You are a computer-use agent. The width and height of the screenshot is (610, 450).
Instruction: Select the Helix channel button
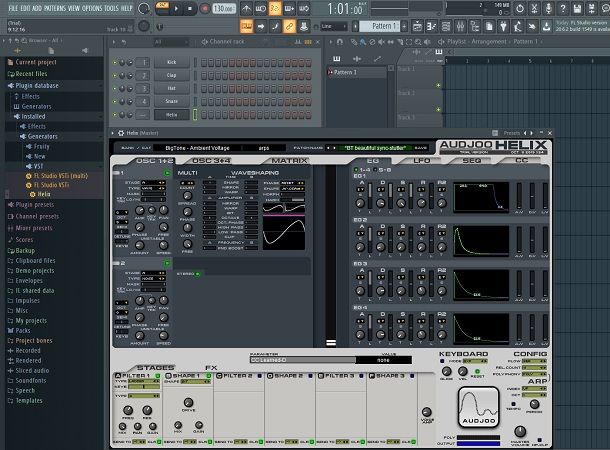tap(172, 115)
